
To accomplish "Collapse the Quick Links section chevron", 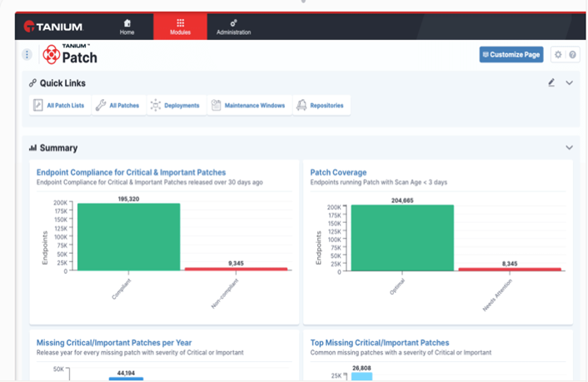I will click(570, 83).
